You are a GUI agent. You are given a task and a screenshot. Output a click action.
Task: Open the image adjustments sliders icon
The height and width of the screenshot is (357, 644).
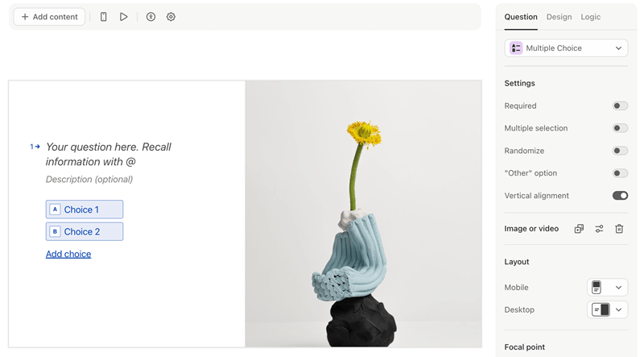coord(599,229)
